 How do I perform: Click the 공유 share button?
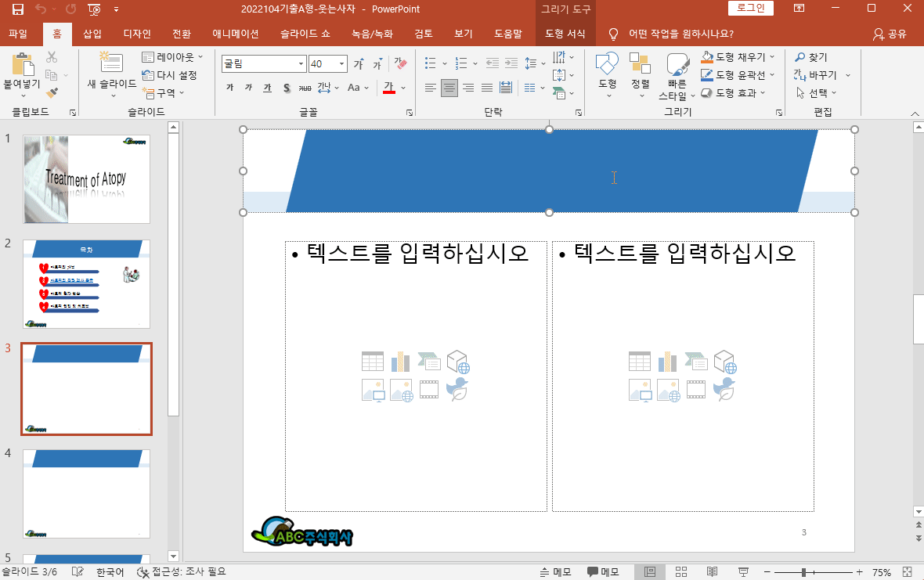coord(890,34)
